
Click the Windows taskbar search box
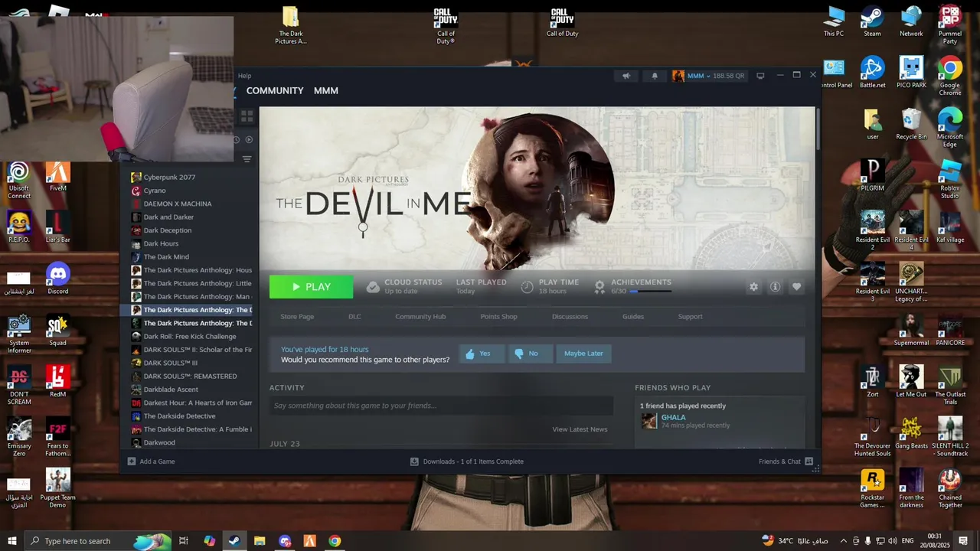(99, 541)
